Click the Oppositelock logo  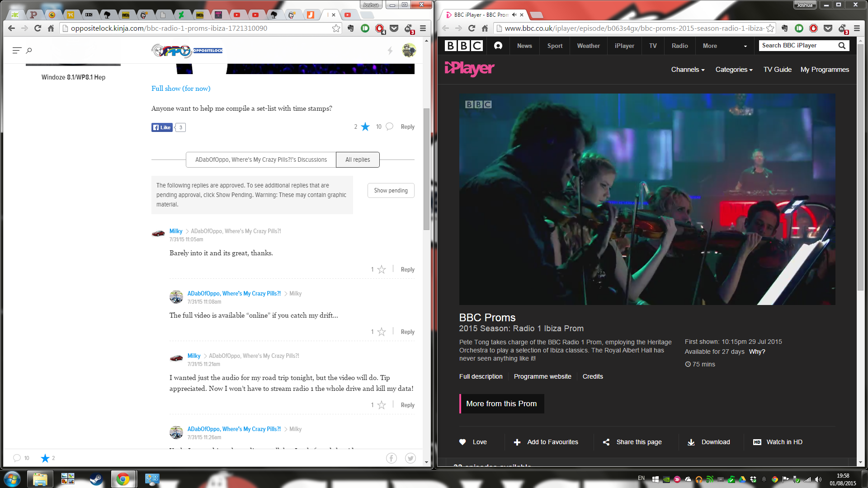(187, 51)
